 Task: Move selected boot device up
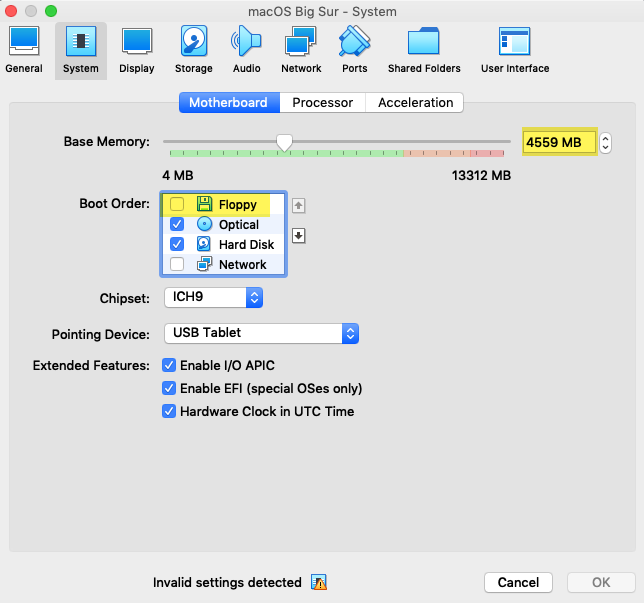299,205
